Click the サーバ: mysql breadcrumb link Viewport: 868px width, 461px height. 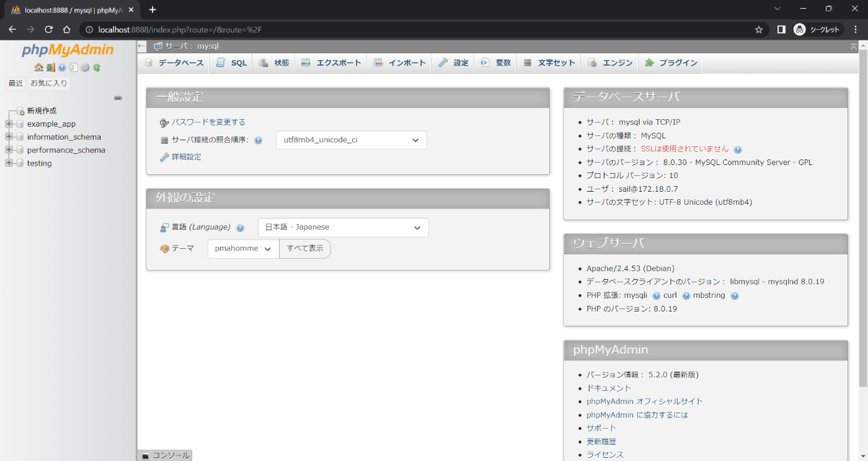coord(192,47)
